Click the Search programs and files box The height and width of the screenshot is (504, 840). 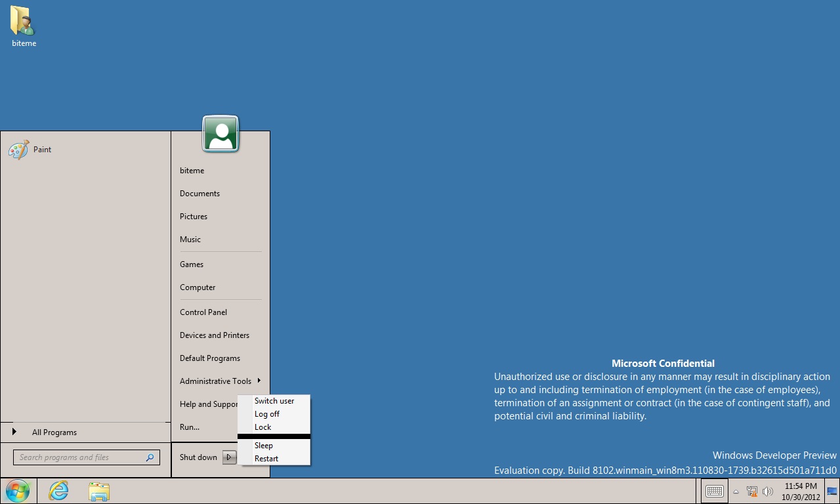tap(86, 457)
